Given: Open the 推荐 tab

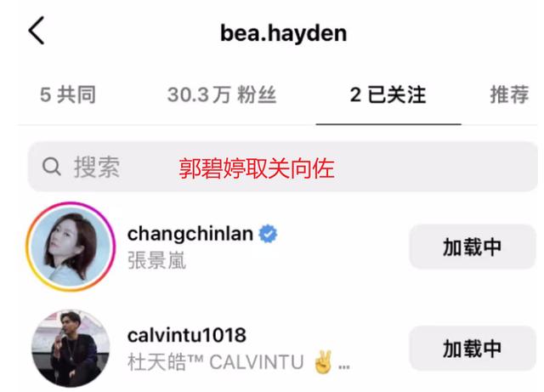Looking at the screenshot, I should click(509, 94).
